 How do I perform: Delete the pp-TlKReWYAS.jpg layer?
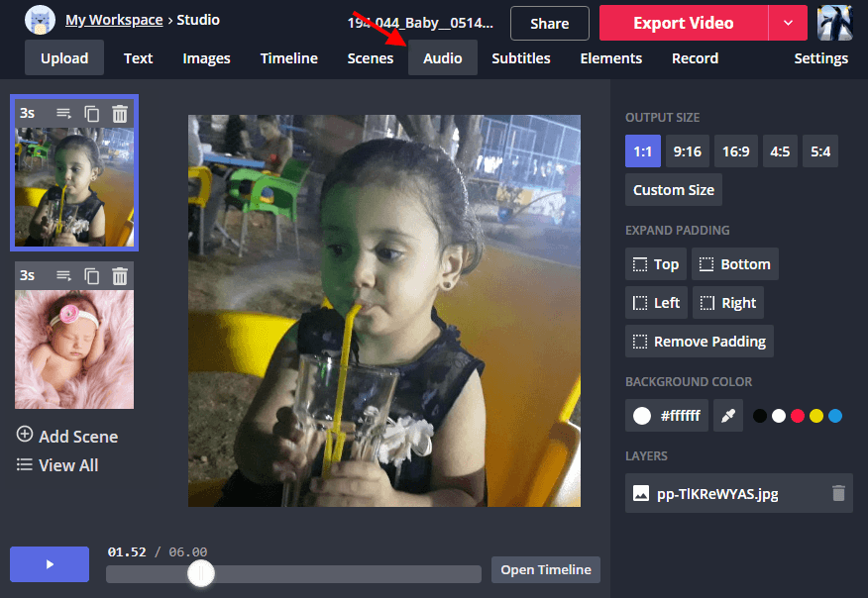click(x=838, y=493)
